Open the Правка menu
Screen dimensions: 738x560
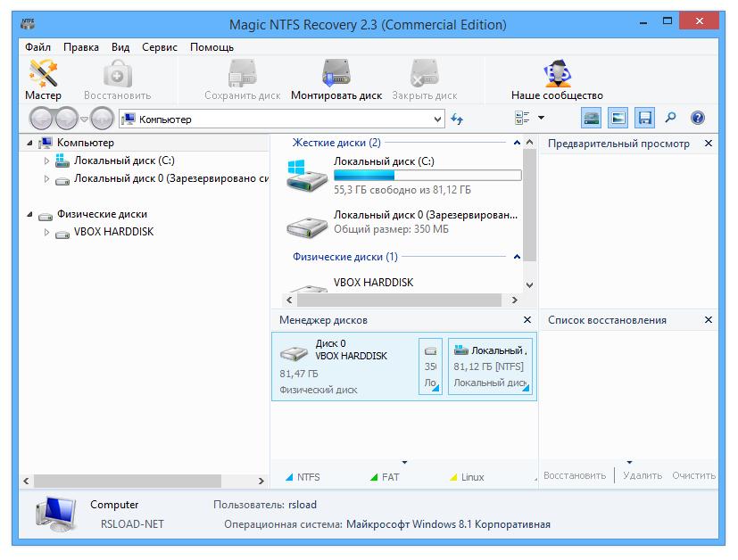[81, 47]
